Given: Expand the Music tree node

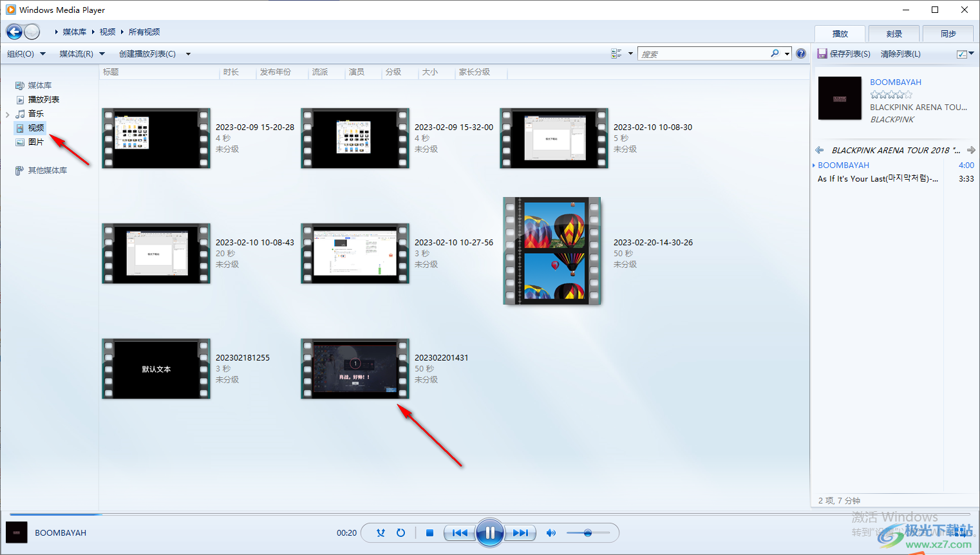Looking at the screenshot, I should 8,115.
